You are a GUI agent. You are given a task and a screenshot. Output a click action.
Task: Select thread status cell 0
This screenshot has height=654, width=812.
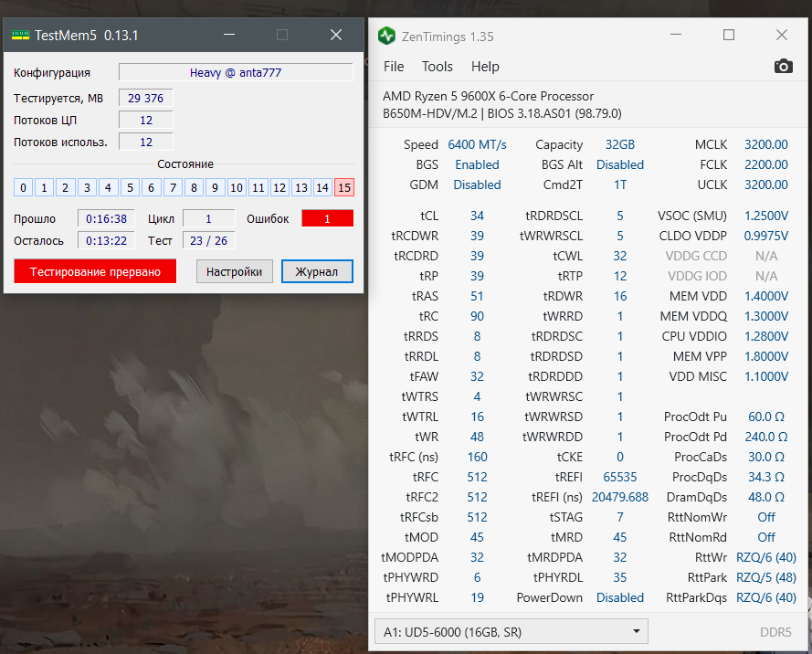[23, 187]
